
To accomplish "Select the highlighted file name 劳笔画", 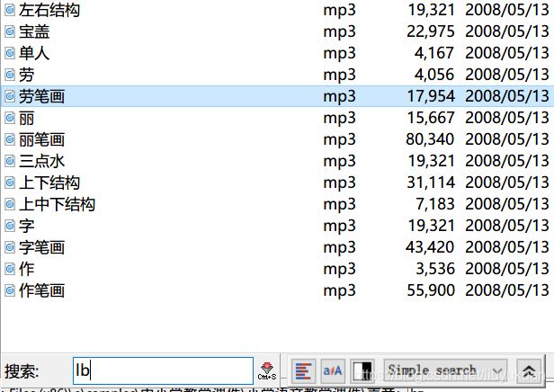I will (41, 96).
